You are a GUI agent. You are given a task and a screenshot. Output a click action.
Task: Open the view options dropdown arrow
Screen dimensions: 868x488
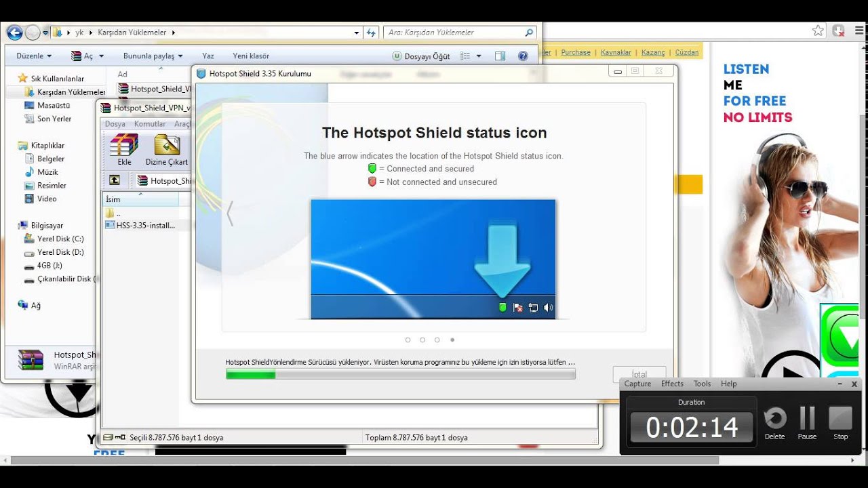479,56
